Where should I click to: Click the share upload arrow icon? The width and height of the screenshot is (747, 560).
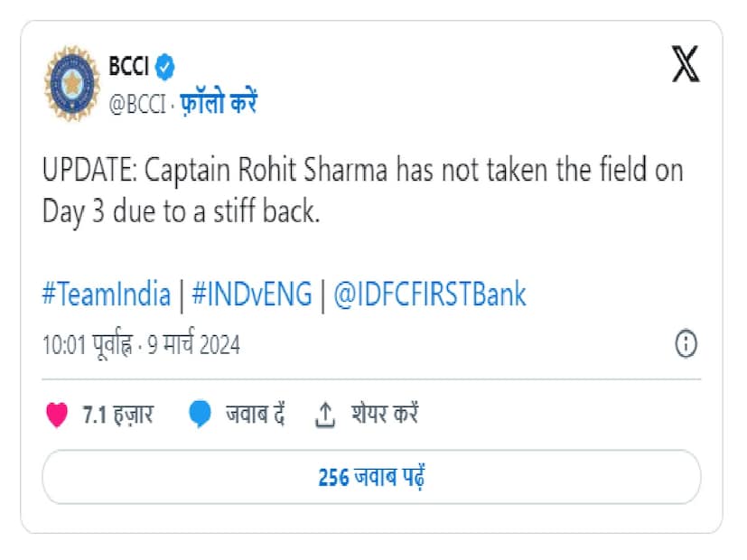[x=324, y=415]
